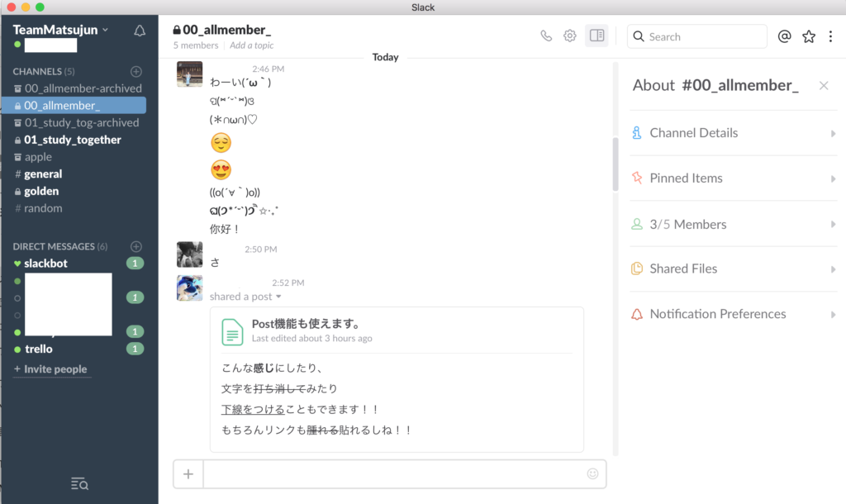Show starred items star icon
Image resolution: width=846 pixels, height=504 pixels.
(809, 36)
